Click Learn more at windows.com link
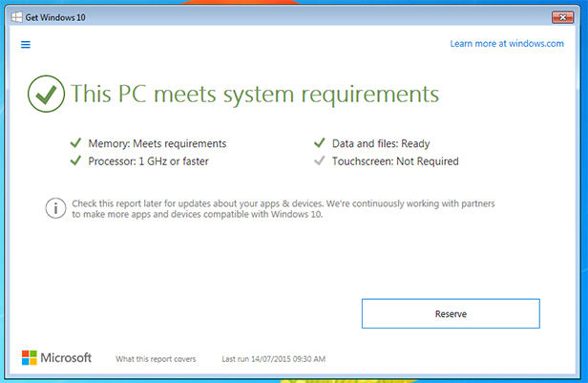588x383 pixels. click(507, 44)
